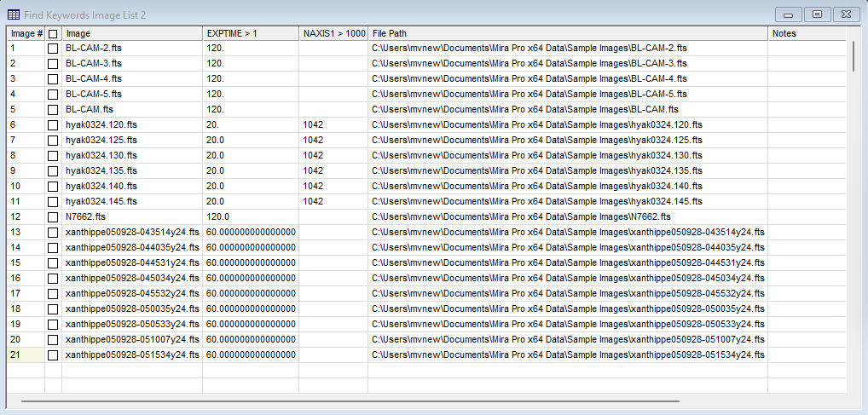Check the box for BL-CAM-2.fts

click(x=53, y=48)
